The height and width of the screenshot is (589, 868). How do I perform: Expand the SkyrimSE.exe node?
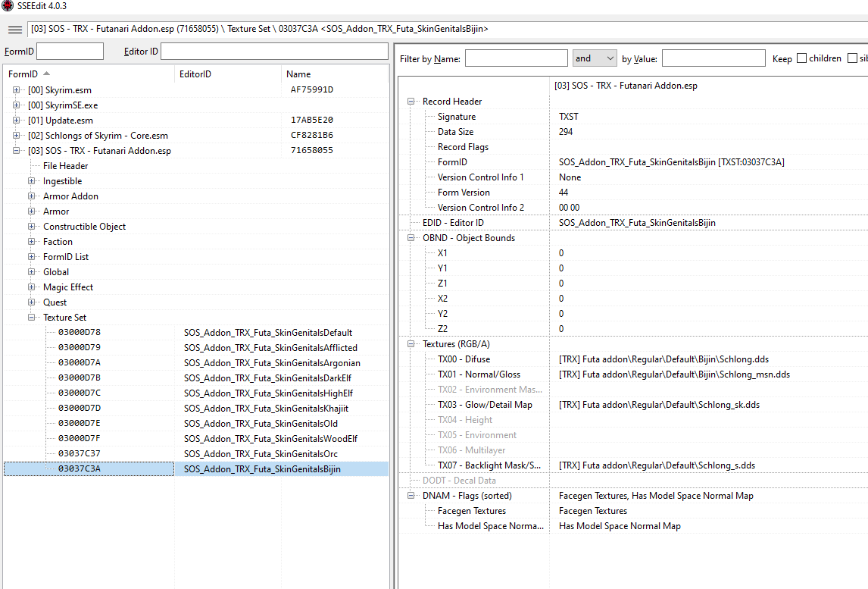click(16, 105)
